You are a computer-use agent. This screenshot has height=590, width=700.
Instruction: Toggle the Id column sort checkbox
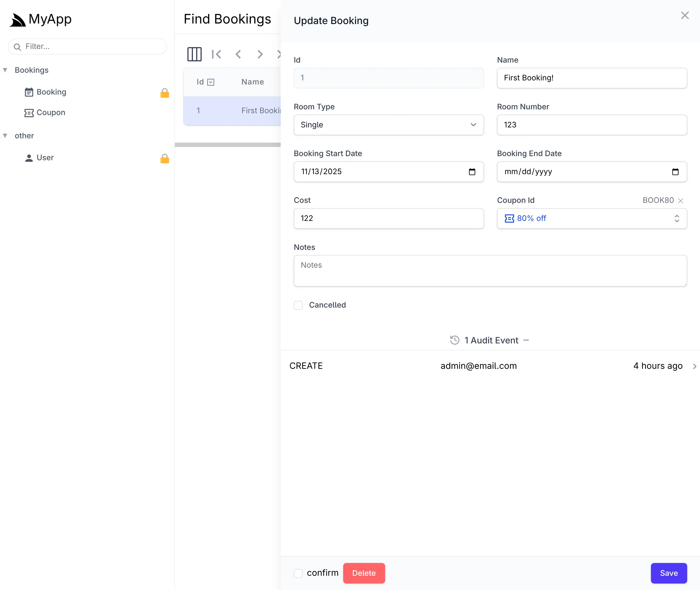pyautogui.click(x=211, y=82)
